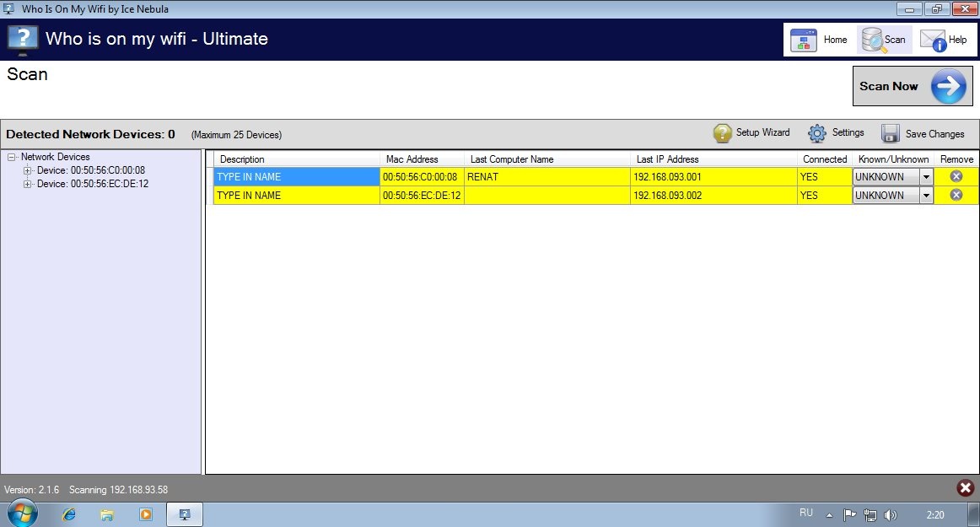Remove device 00:50:56:EC:DE:12 with X icon

coord(956,195)
